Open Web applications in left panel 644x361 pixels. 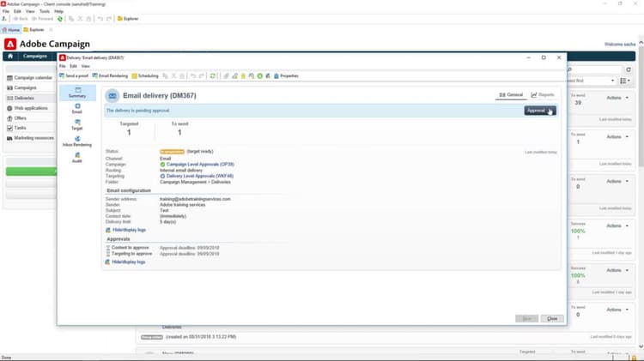tap(27, 108)
